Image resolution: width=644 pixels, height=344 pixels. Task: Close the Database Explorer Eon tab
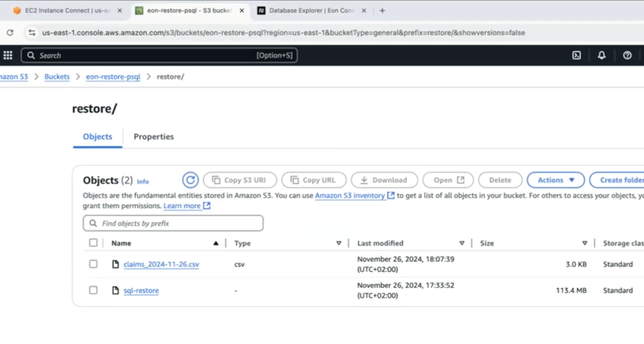coord(364,10)
